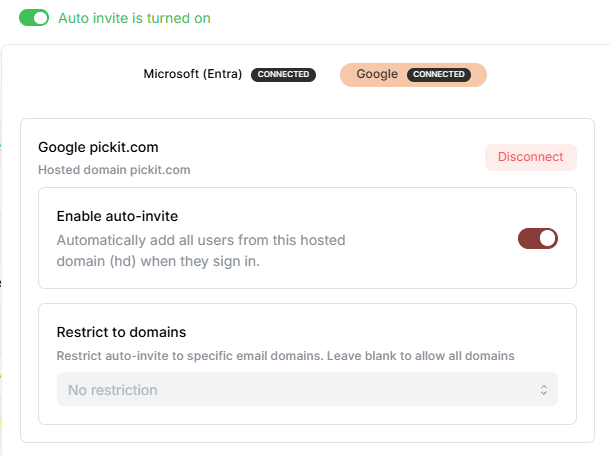This screenshot has height=457, width=610.
Task: Click the 'No restriction' placeholder text
Action: [x=112, y=389]
